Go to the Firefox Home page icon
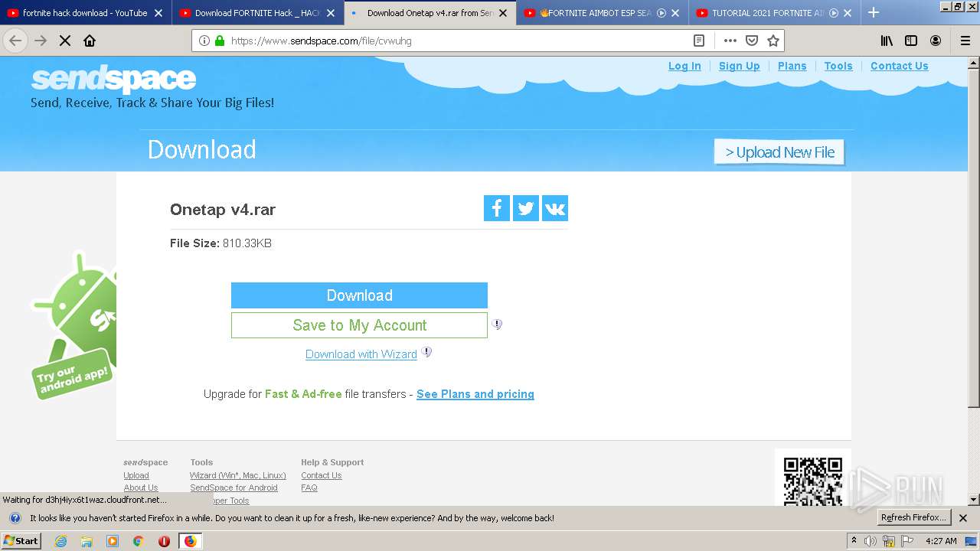The image size is (980, 551). (x=90, y=41)
